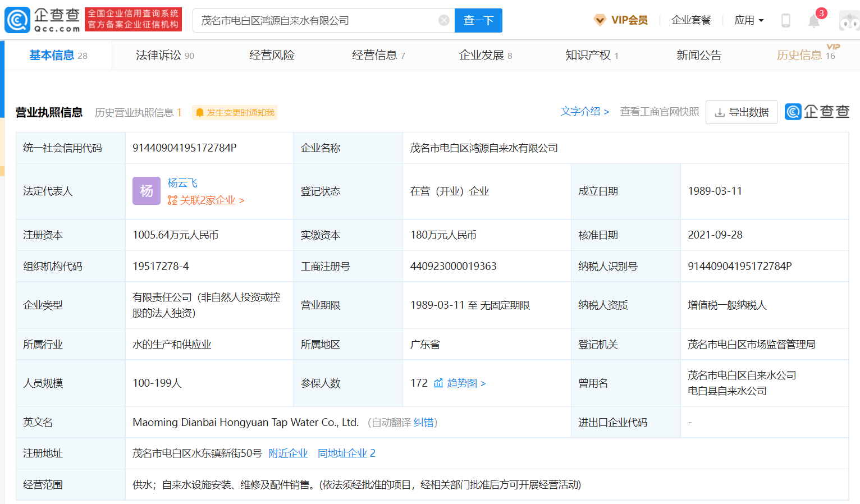The height and width of the screenshot is (504, 860).
Task: Clear the search box with the X icon
Action: pyautogui.click(x=443, y=20)
